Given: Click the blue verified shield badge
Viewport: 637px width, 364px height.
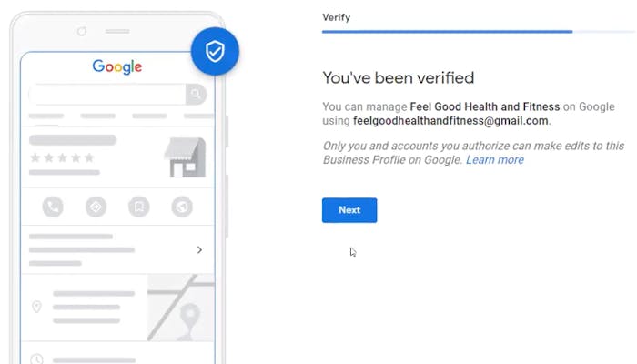Looking at the screenshot, I should [215, 51].
